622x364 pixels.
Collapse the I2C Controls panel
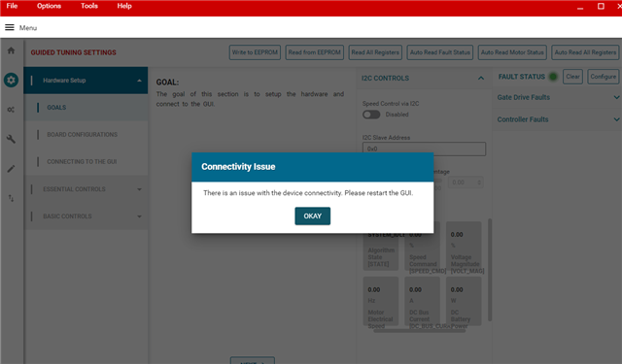tap(481, 78)
